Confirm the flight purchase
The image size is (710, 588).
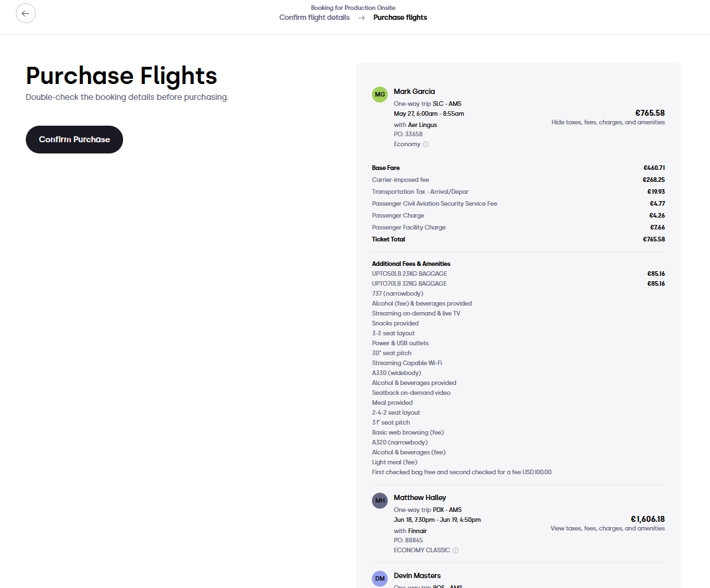[74, 140]
